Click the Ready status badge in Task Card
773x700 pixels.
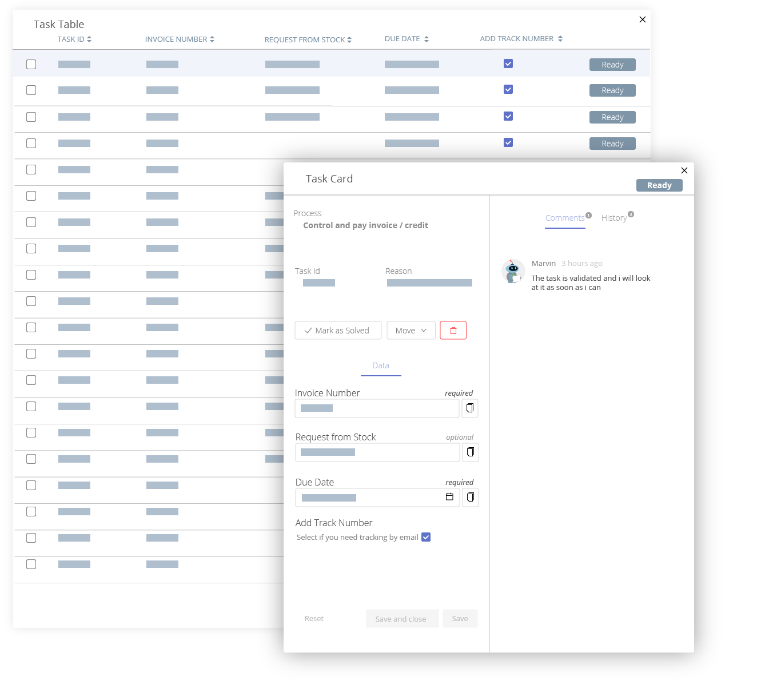click(x=659, y=185)
